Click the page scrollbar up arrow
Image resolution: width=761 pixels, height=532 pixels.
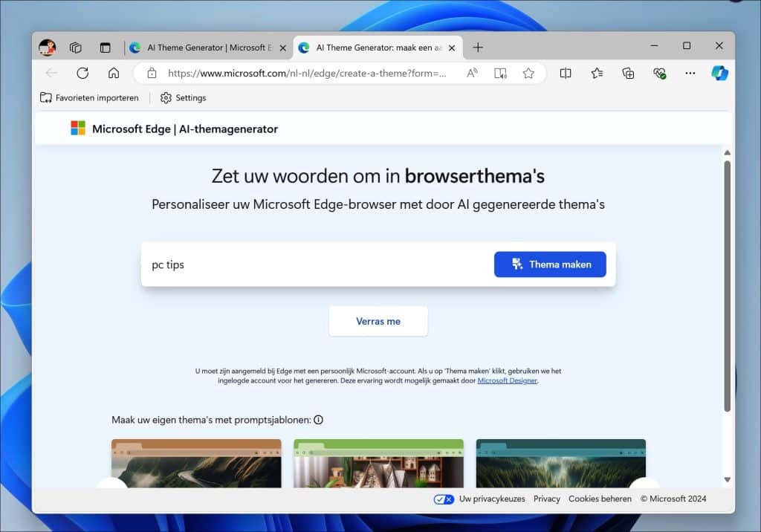click(x=727, y=153)
